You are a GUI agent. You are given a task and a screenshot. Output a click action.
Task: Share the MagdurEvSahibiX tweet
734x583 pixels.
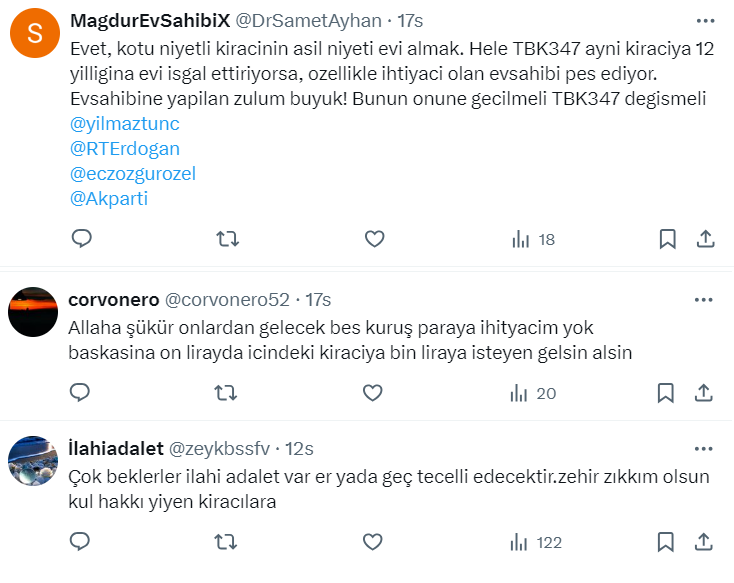point(704,239)
